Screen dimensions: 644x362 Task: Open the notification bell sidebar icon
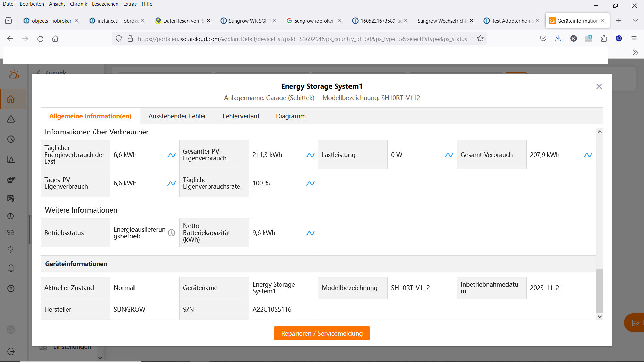coord(11,268)
